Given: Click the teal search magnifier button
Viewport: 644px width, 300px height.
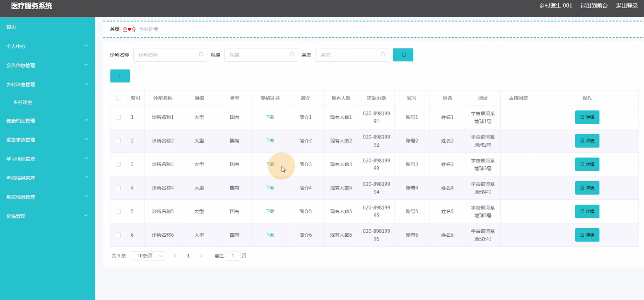Looking at the screenshot, I should pos(403,55).
